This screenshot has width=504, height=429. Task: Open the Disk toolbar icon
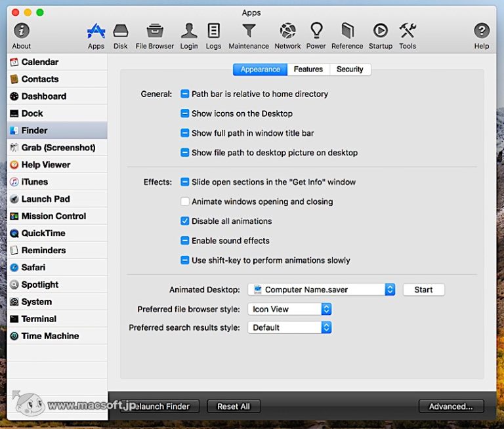(121, 35)
